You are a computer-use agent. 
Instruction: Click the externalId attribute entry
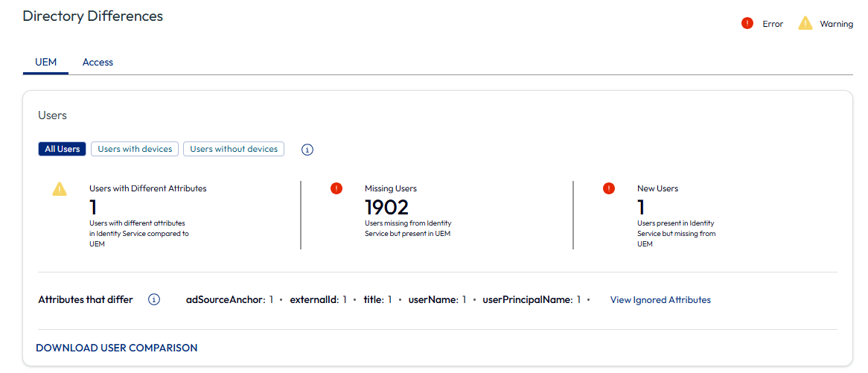[319, 299]
